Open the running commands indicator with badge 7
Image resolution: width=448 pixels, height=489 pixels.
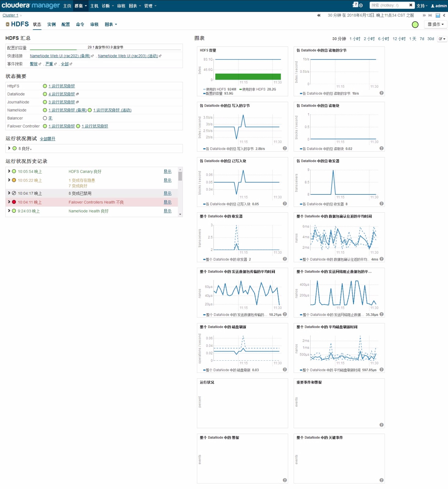point(355,5)
